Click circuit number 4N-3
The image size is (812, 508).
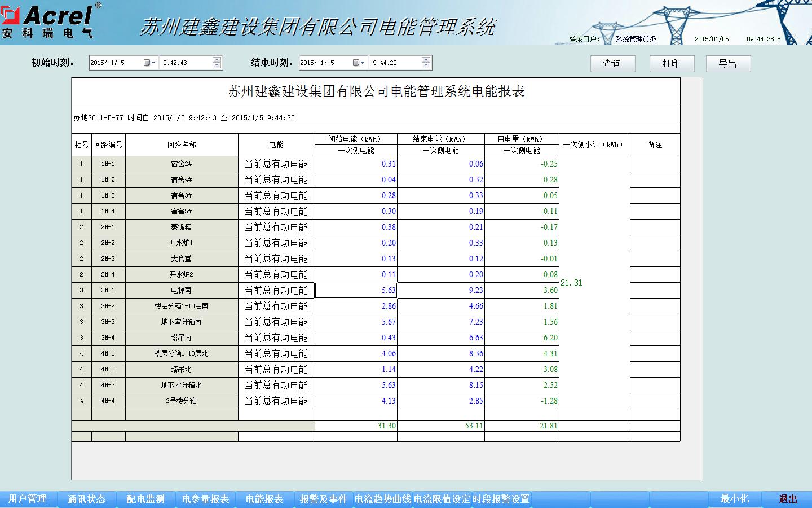pyautogui.click(x=108, y=386)
